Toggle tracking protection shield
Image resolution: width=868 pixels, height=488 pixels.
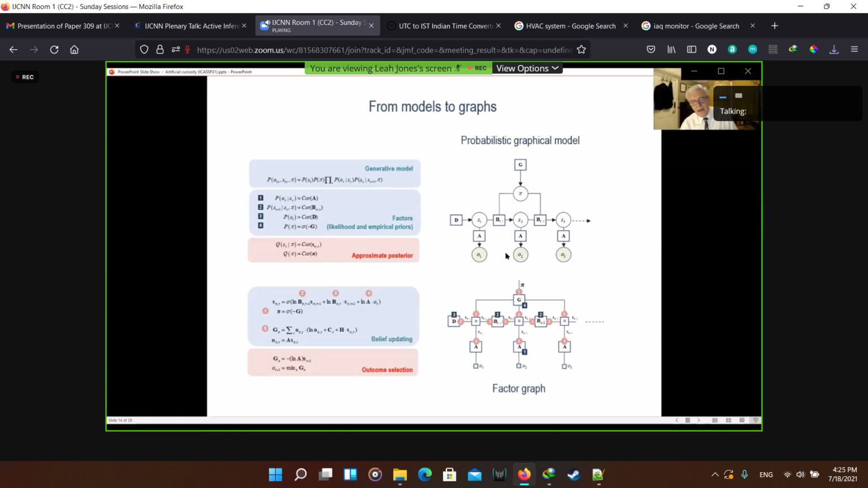pos(144,49)
